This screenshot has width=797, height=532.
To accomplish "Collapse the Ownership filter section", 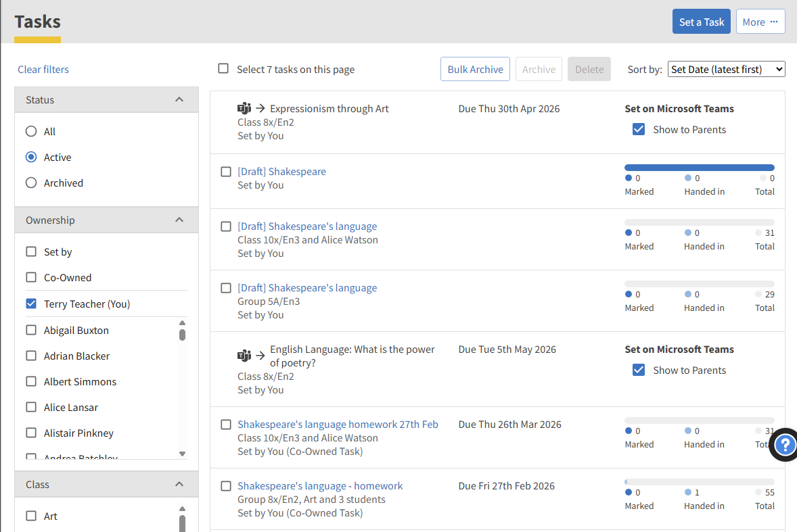I will click(179, 220).
